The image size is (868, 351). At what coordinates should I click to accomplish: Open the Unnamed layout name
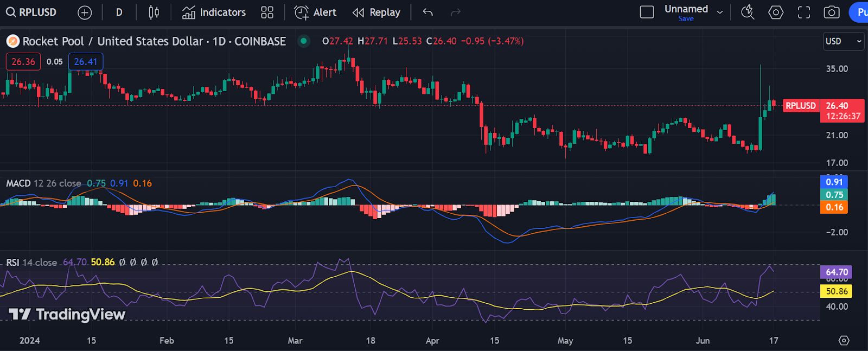click(686, 9)
